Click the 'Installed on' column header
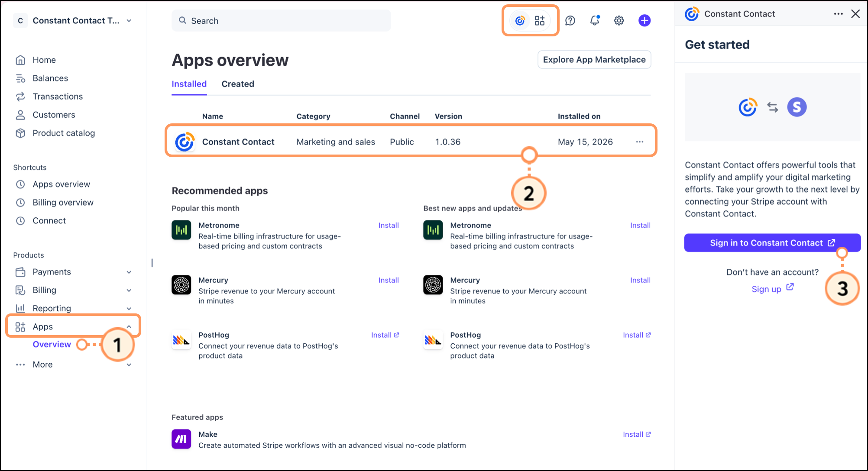The width and height of the screenshot is (868, 471). coord(579,116)
